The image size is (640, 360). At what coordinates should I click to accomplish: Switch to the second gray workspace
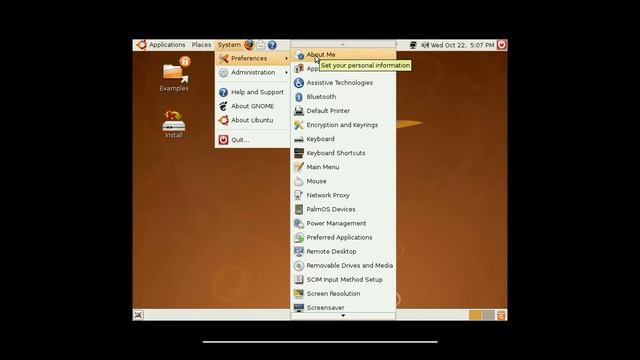click(488, 315)
